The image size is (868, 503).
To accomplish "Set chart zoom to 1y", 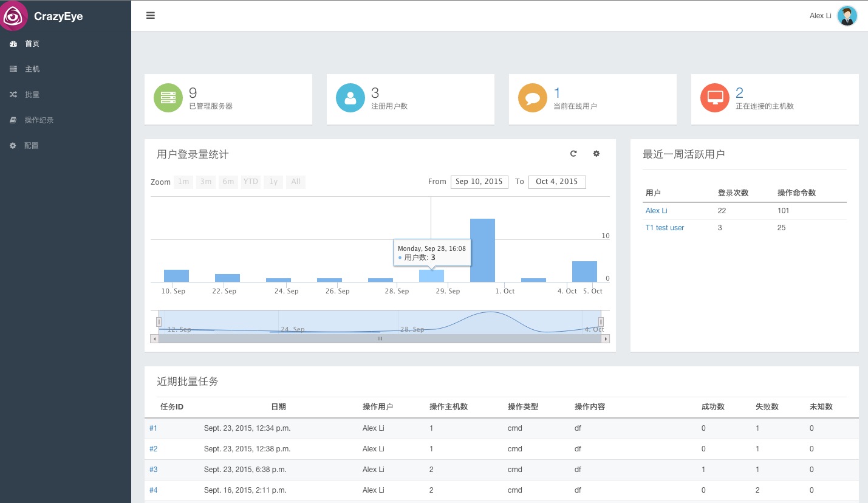I will [273, 182].
